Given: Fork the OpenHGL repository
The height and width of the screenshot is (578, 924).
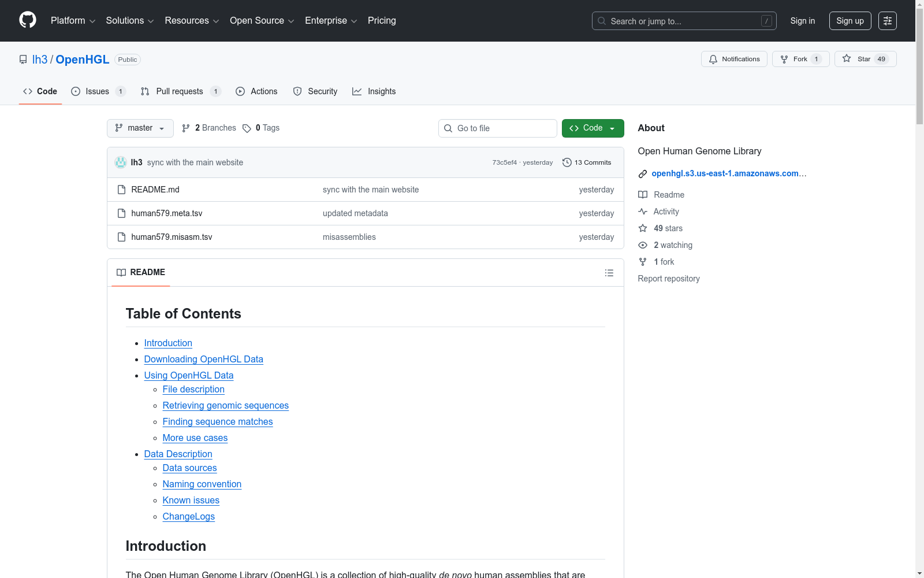Looking at the screenshot, I should click(800, 59).
